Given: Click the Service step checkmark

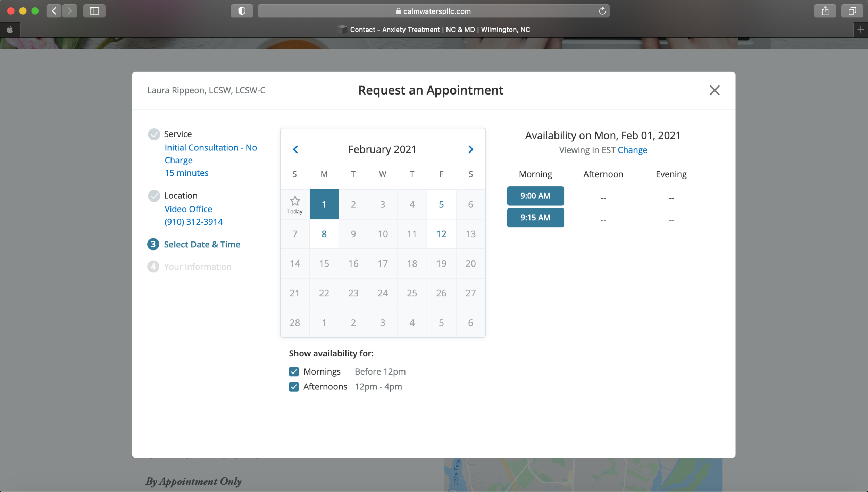Looking at the screenshot, I should (x=154, y=134).
